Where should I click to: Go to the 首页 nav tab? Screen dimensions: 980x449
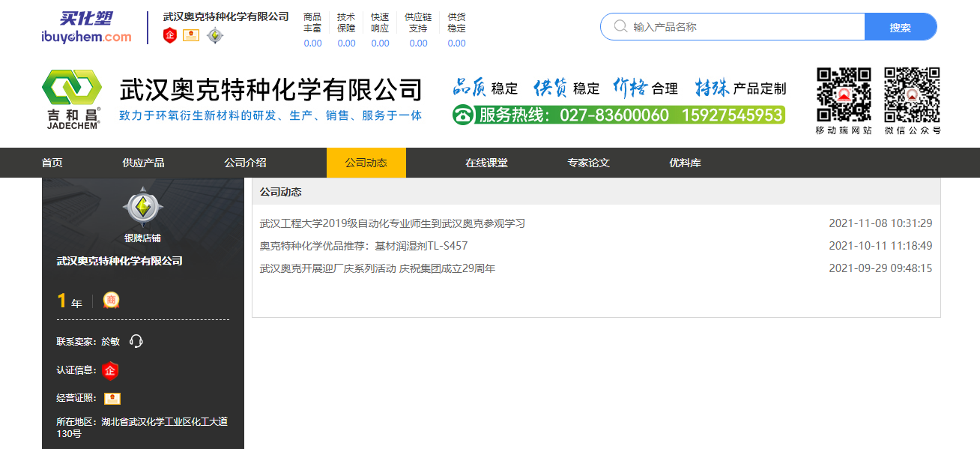pos(52,163)
